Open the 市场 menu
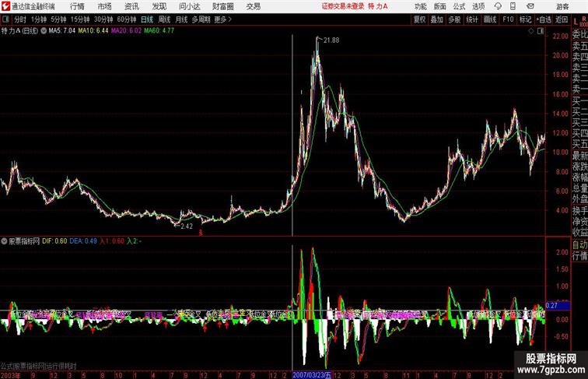The height and width of the screenshot is (379, 588). pyautogui.click(x=105, y=6)
